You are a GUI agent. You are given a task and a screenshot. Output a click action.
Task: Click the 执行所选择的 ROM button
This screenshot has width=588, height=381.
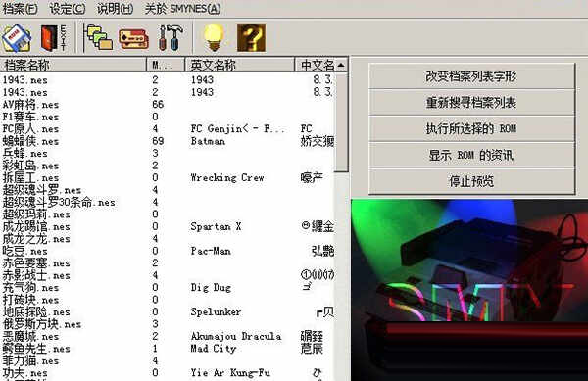point(471,128)
